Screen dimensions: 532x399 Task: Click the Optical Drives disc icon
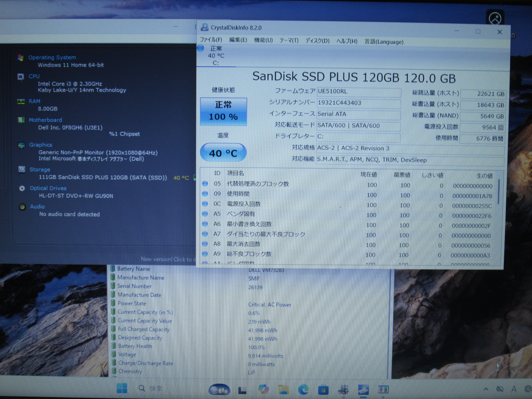click(22, 188)
